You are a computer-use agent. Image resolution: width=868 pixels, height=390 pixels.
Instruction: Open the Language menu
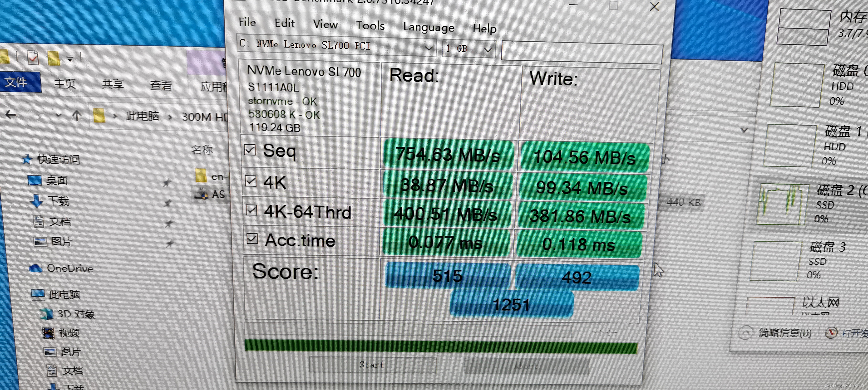point(429,27)
